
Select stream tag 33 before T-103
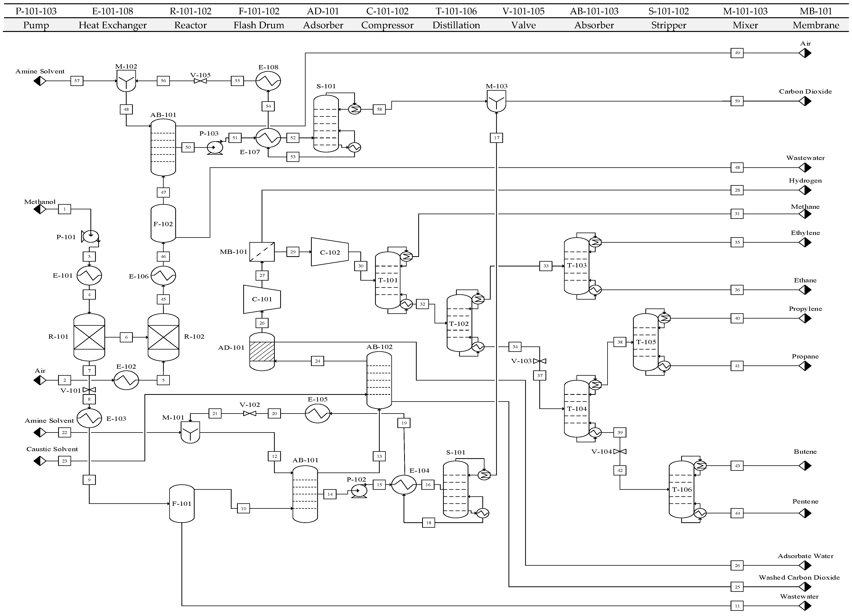point(545,266)
